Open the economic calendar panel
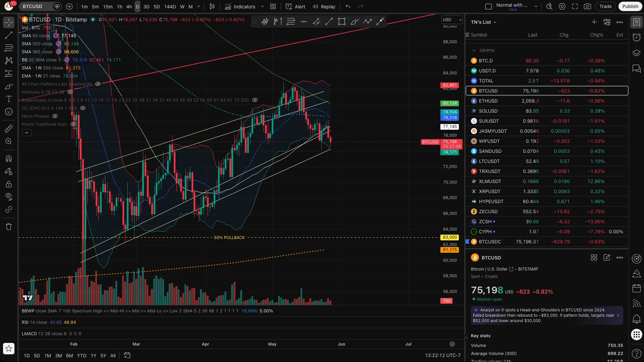 point(636,288)
